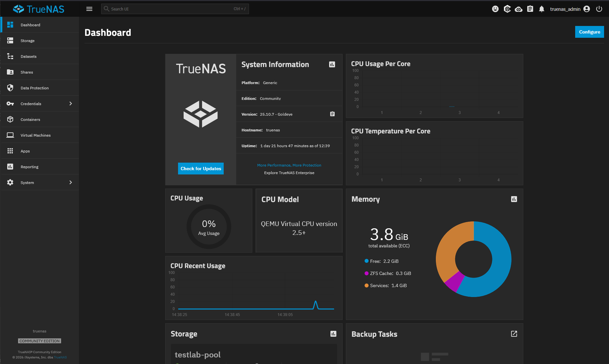The height and width of the screenshot is (364, 609).
Task: Click the Uptime value text
Action: click(295, 146)
